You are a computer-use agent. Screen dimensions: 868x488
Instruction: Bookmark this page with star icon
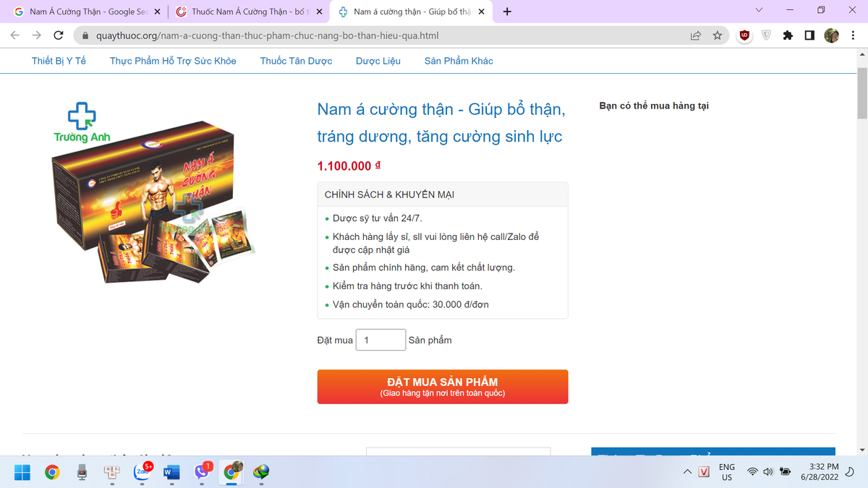(x=717, y=35)
